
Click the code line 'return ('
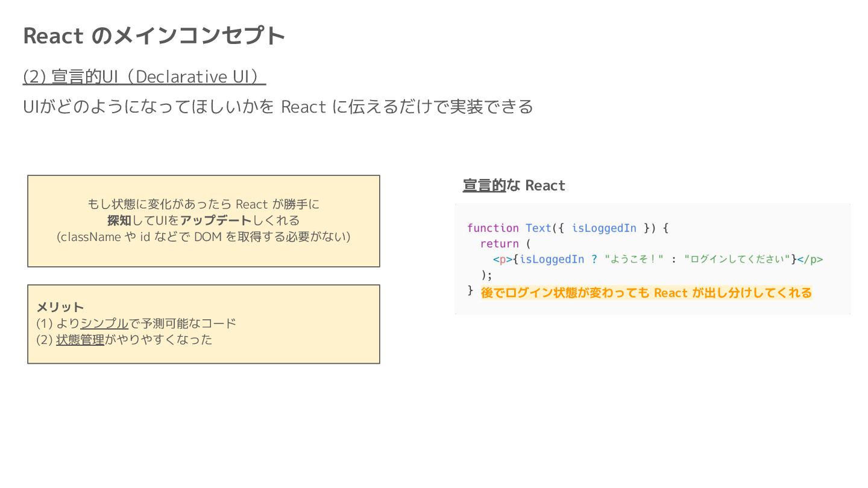(x=505, y=244)
